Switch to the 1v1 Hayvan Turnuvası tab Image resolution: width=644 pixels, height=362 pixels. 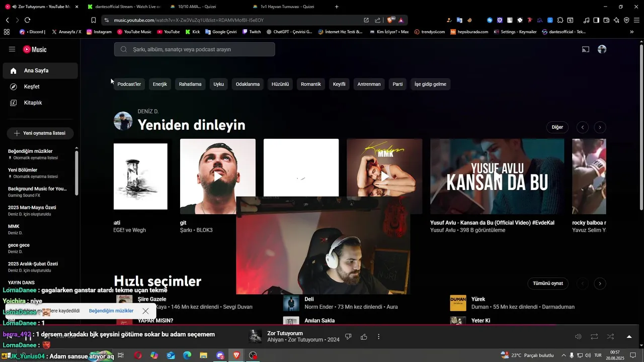tap(288, 7)
